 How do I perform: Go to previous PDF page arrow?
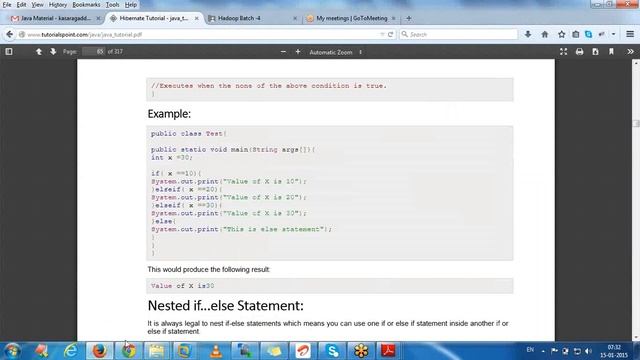point(39,51)
